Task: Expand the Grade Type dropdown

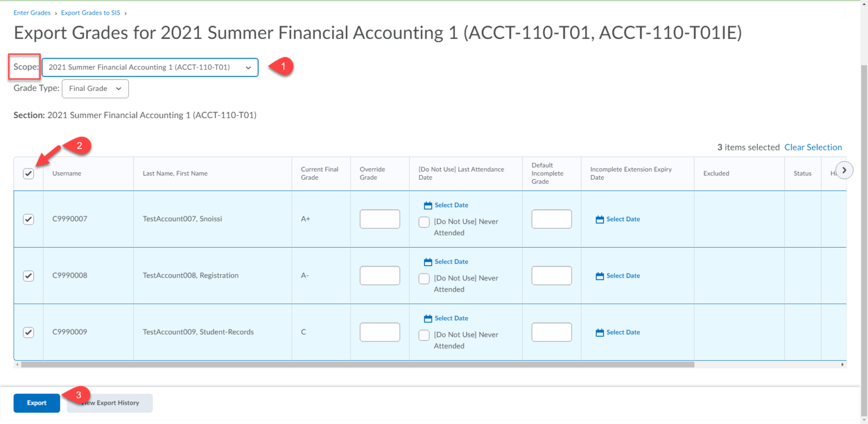Action: [x=95, y=89]
